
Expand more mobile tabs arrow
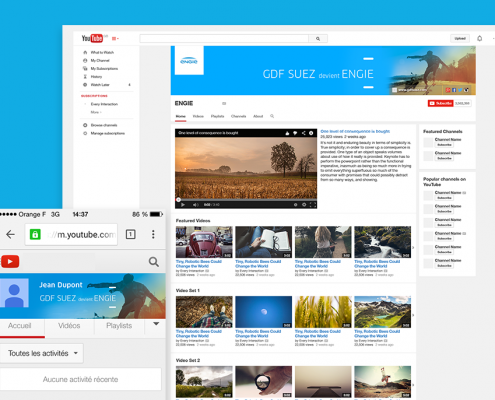point(156,324)
